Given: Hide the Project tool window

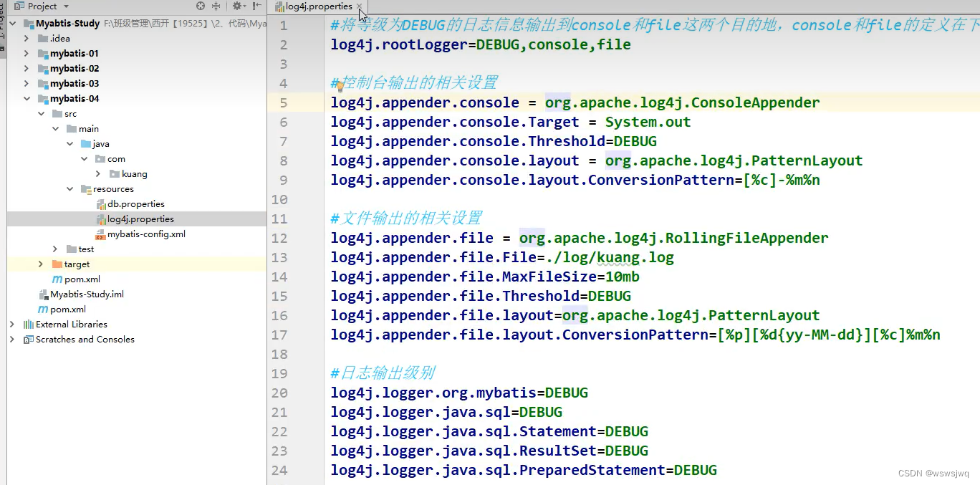Looking at the screenshot, I should (256, 6).
